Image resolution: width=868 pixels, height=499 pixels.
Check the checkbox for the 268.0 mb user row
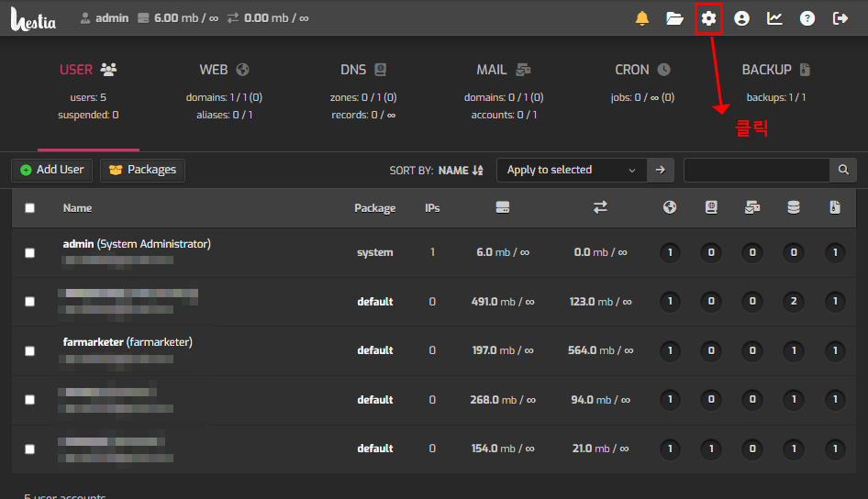[x=30, y=399]
